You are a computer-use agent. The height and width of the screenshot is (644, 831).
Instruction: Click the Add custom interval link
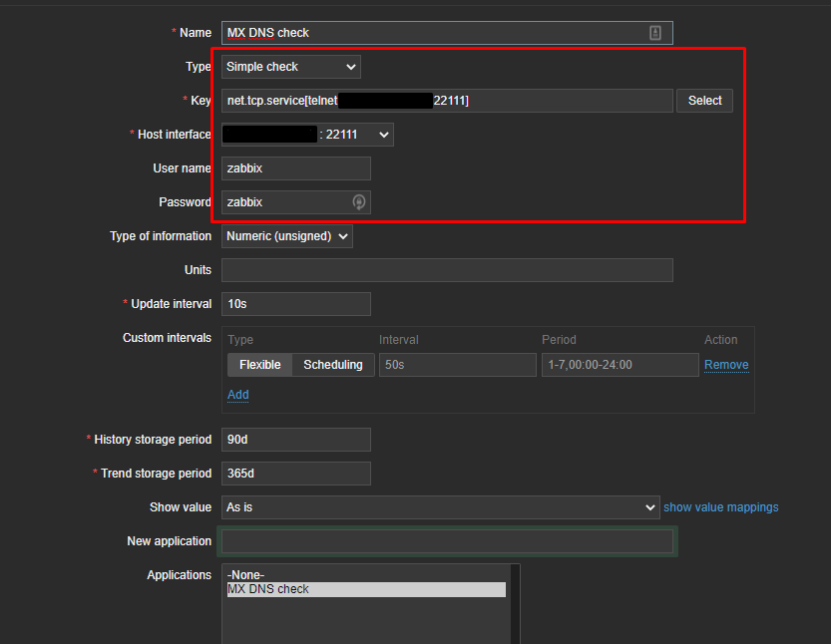pos(238,395)
